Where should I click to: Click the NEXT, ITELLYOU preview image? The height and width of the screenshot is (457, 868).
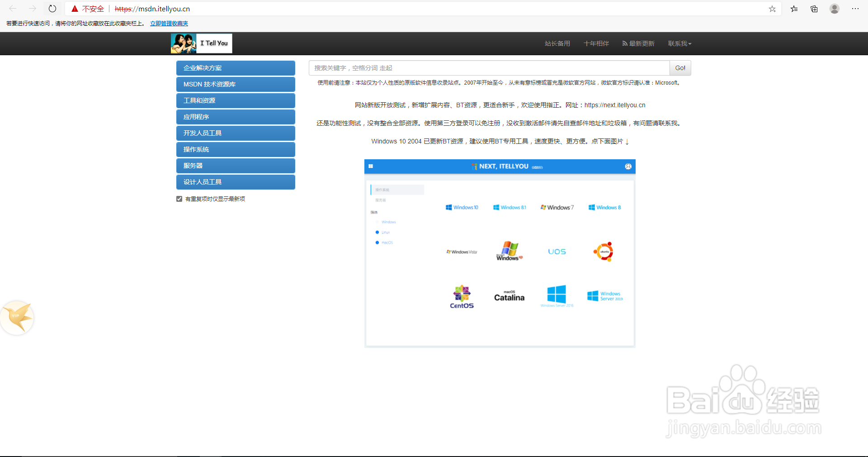pos(500,253)
